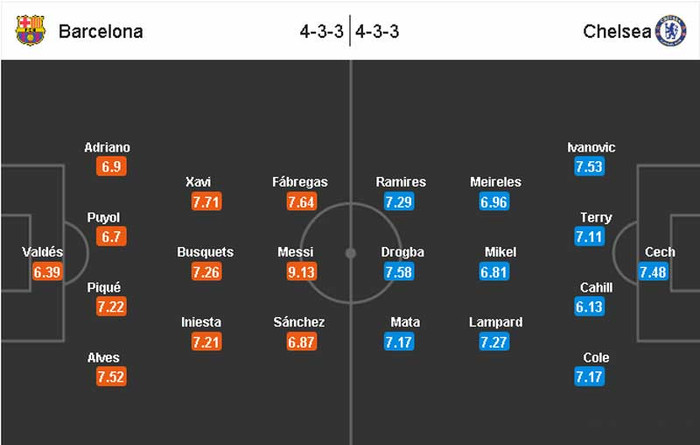Click Cahill's 6.13 rating badge

click(x=589, y=306)
